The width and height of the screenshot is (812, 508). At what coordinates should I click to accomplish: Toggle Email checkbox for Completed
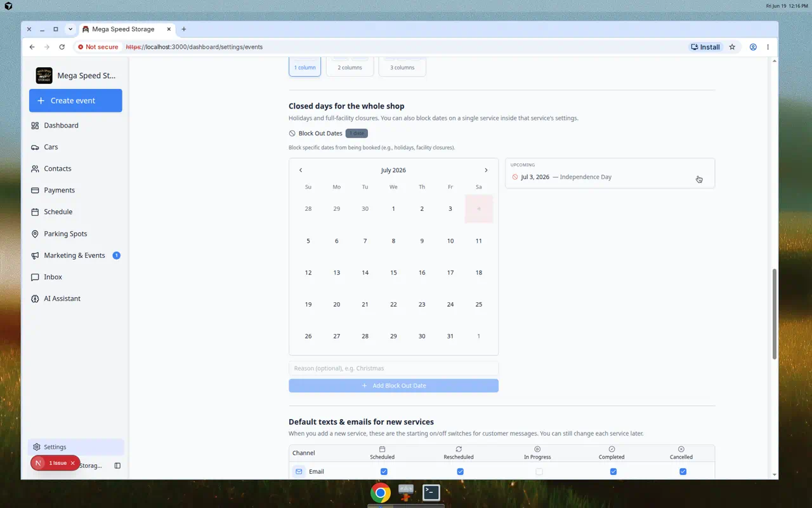pos(613,472)
